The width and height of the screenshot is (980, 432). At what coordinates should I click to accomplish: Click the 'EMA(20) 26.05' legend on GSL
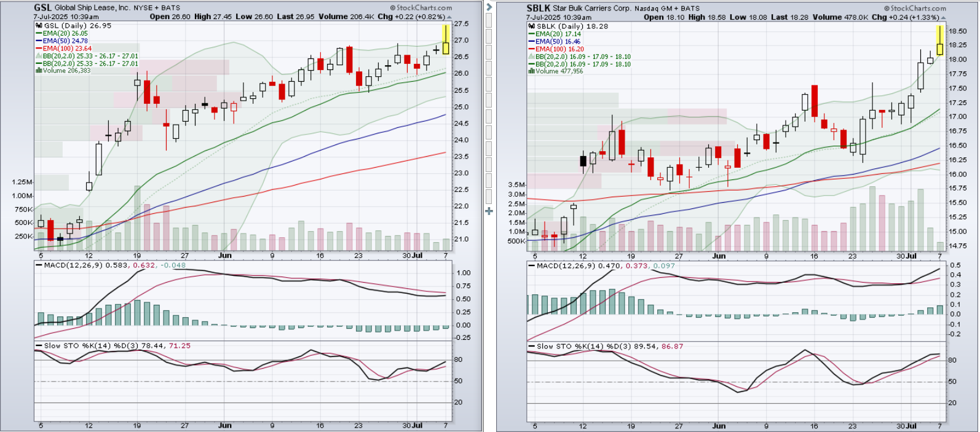point(66,34)
